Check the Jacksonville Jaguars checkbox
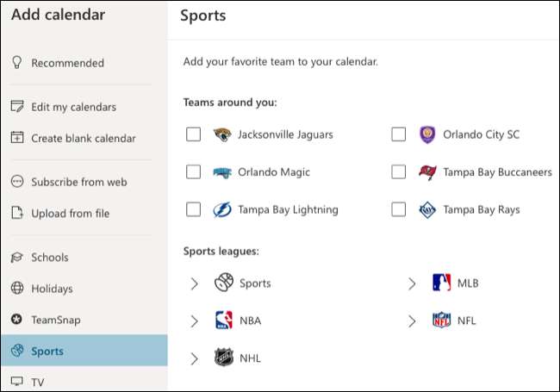 [194, 134]
